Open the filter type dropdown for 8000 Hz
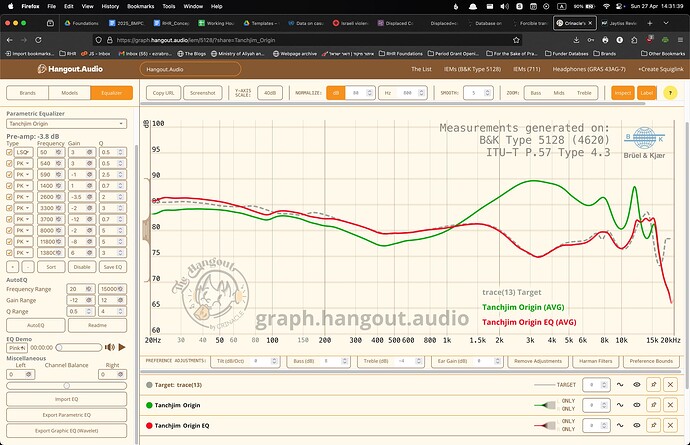 click(x=23, y=230)
